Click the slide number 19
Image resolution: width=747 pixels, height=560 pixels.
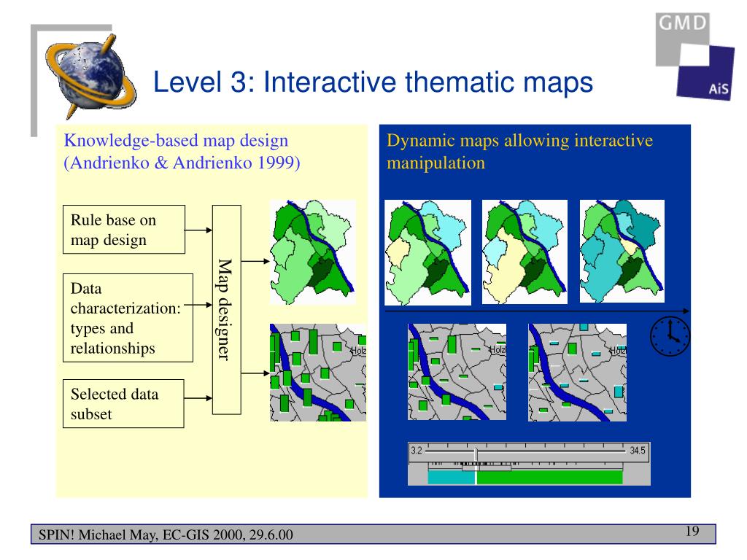[x=692, y=531]
